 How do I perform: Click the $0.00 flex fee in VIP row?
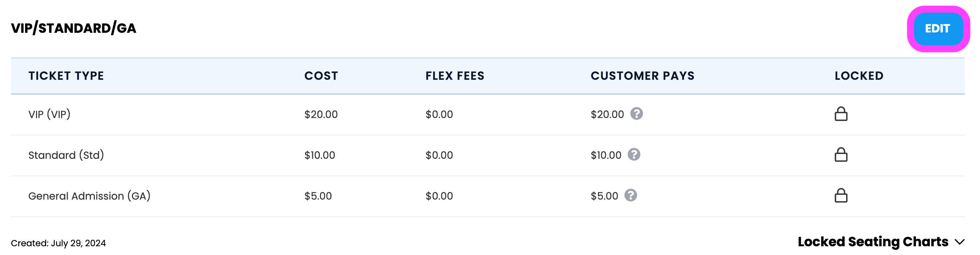coord(439,114)
